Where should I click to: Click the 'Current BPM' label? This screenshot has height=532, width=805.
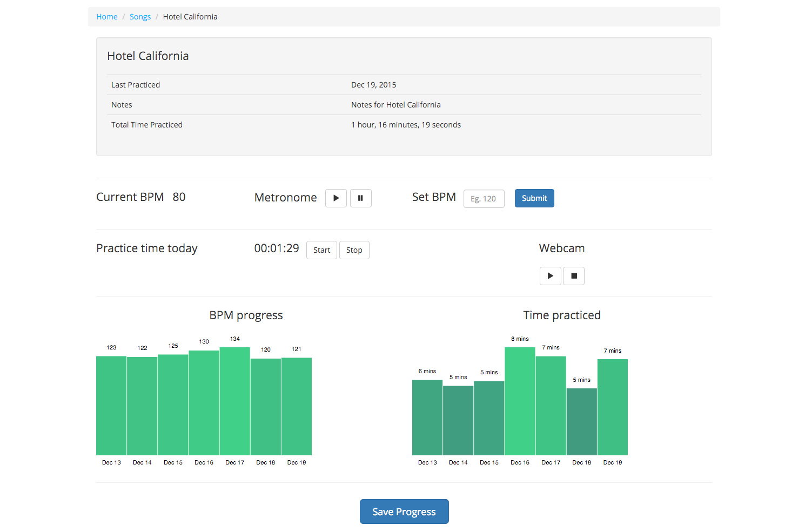[130, 197]
